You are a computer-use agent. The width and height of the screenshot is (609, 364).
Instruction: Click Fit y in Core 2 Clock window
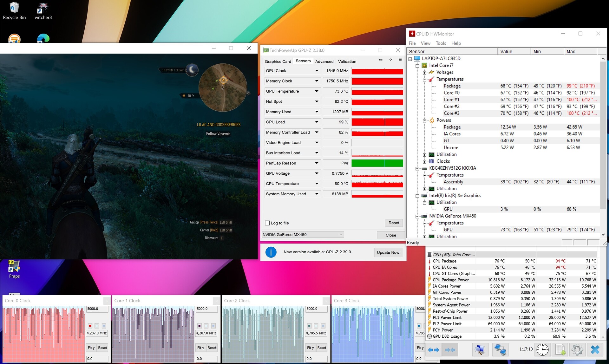310,348
